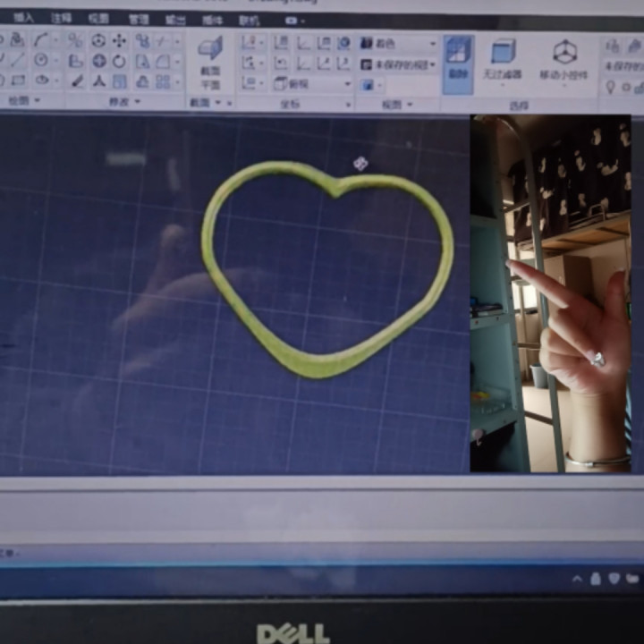Click the Move Gizmo (移动小控件) icon

(x=564, y=56)
